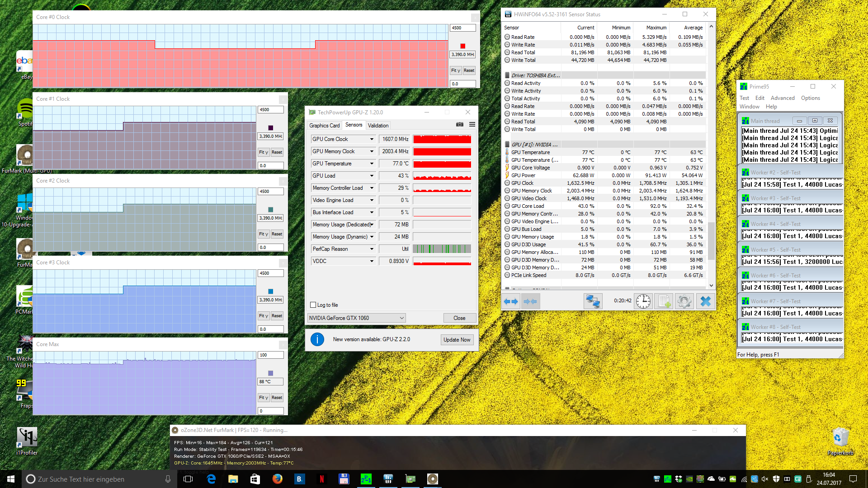Open NVIDIA GeForce GTX 1060 device combo box
Viewport: 868px width, 488px height.
356,318
